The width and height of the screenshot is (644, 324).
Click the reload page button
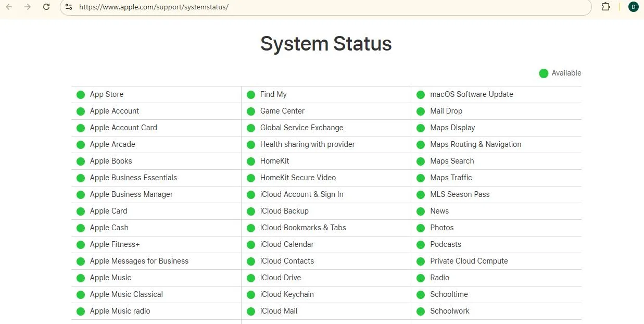46,7
